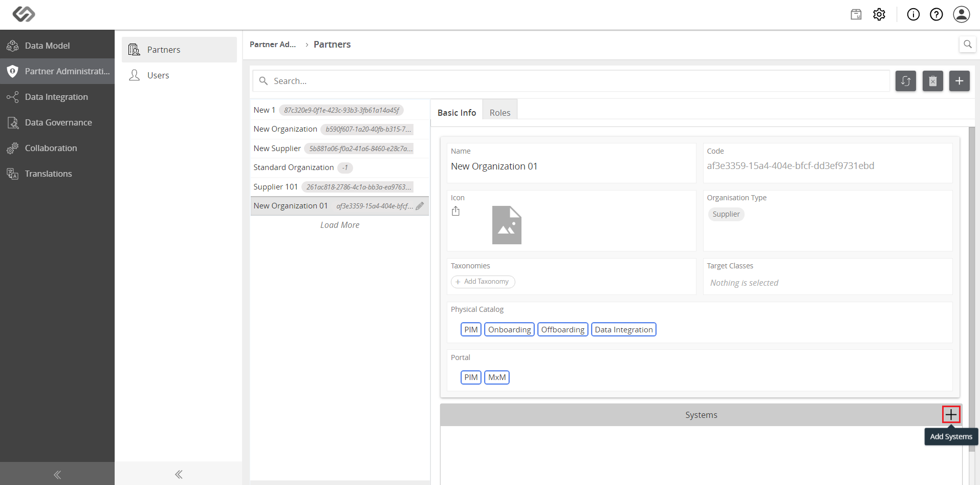Click the magnifier icon at top right
The height and width of the screenshot is (485, 980).
967,44
